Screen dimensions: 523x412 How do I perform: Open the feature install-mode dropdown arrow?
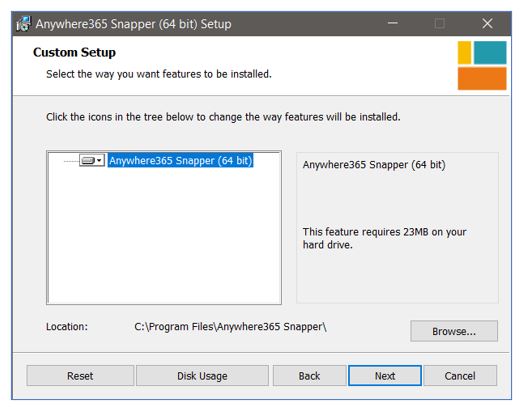pos(99,160)
